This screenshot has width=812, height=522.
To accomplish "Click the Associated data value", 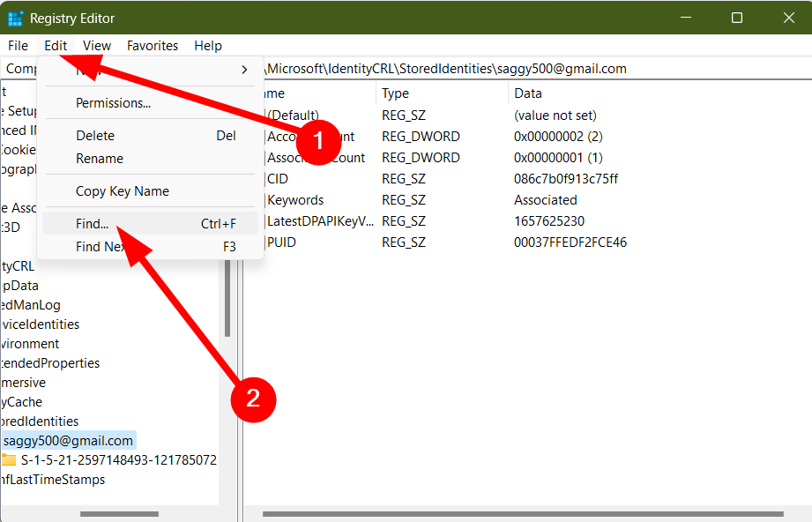I will [546, 200].
